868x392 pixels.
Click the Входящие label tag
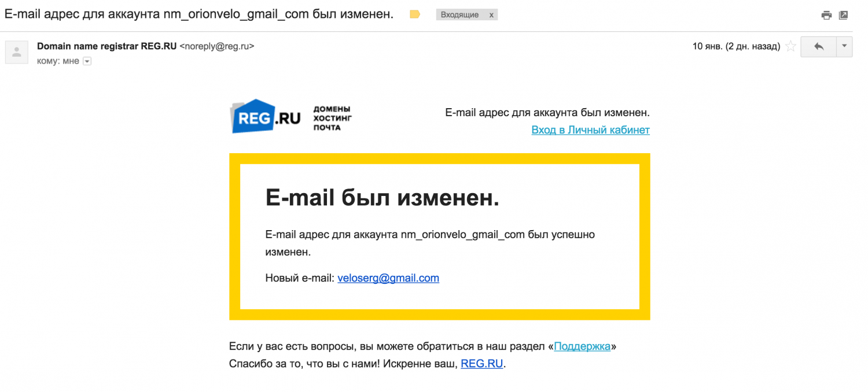tap(460, 15)
